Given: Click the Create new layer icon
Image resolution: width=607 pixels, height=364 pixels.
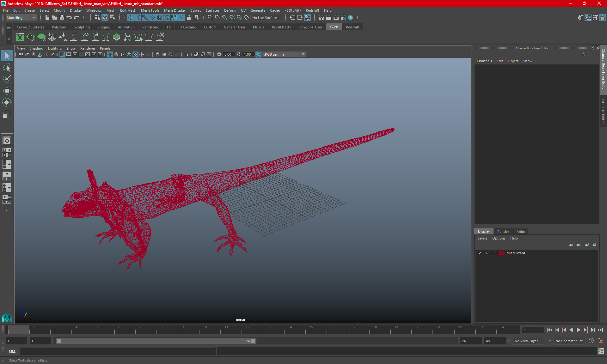Looking at the screenshot, I should 587,245.
